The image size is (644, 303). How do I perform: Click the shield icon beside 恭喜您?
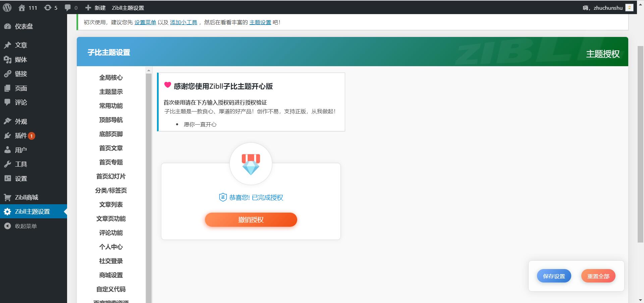223,197
